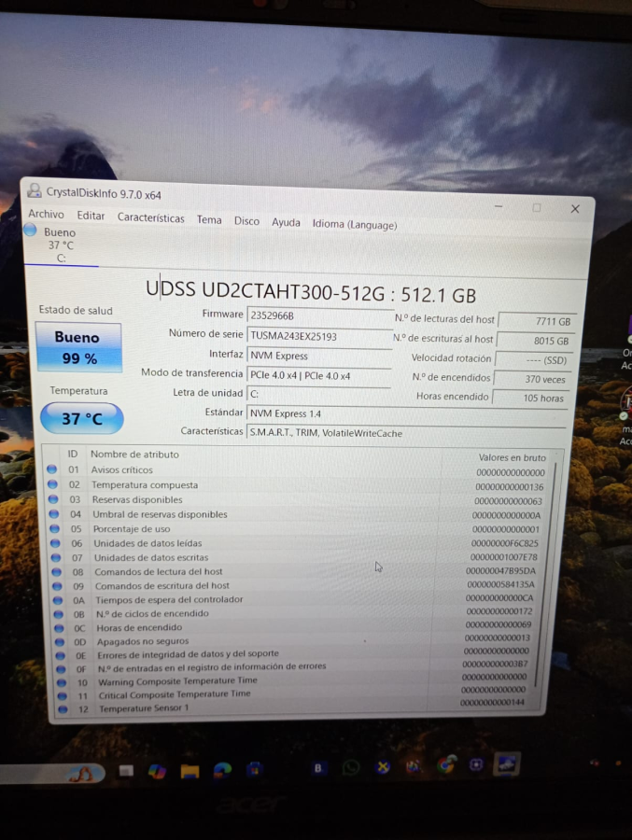Open WhatsApp from the taskbar
Viewport: 632px width, 840px height.
pyautogui.click(x=351, y=768)
